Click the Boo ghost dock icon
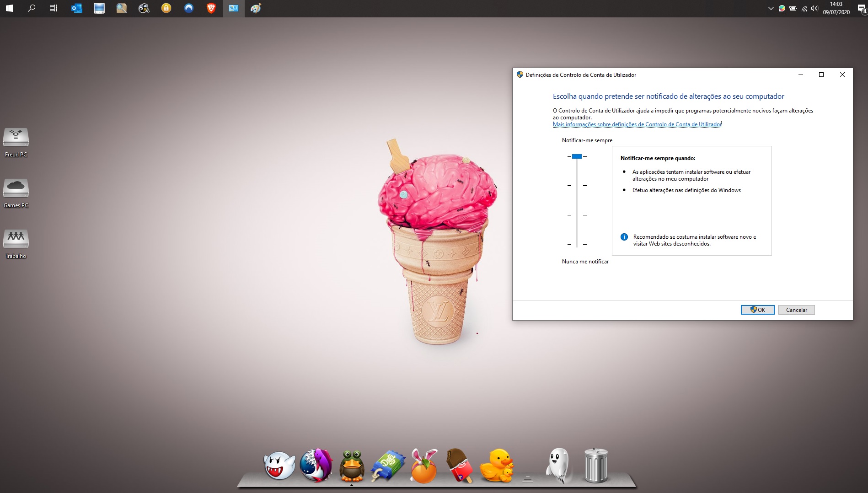 click(x=279, y=465)
